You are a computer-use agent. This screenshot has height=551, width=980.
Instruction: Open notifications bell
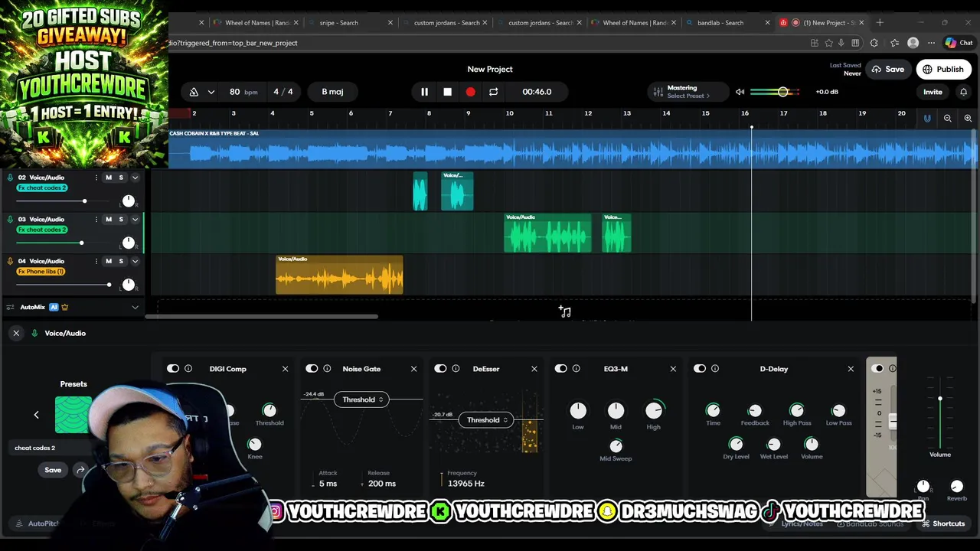click(963, 92)
